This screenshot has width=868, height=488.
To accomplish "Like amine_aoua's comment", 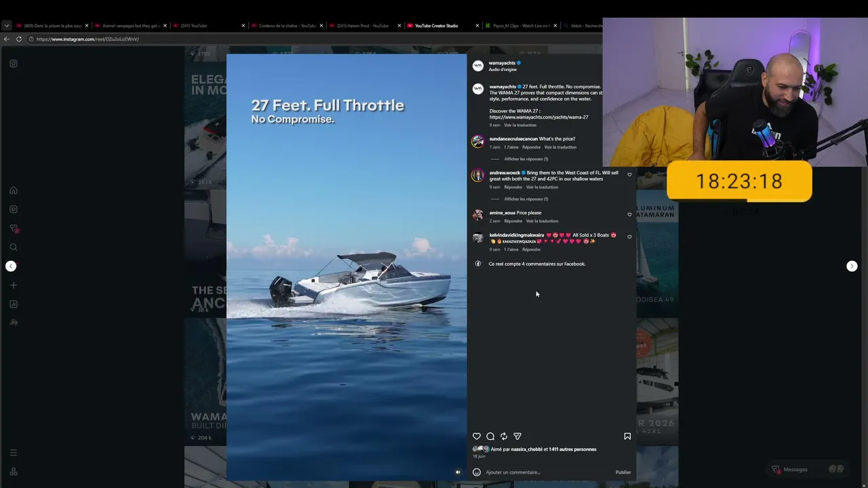I will coord(629,215).
